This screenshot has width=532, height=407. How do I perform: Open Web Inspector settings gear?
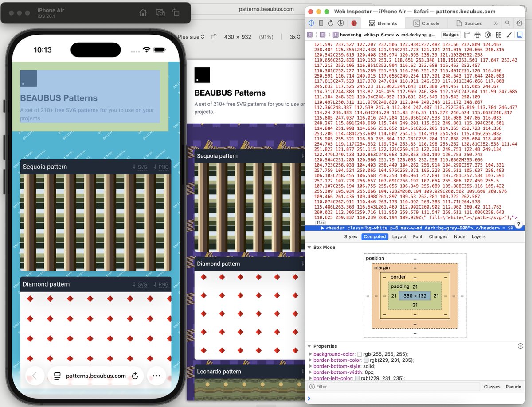(519, 23)
